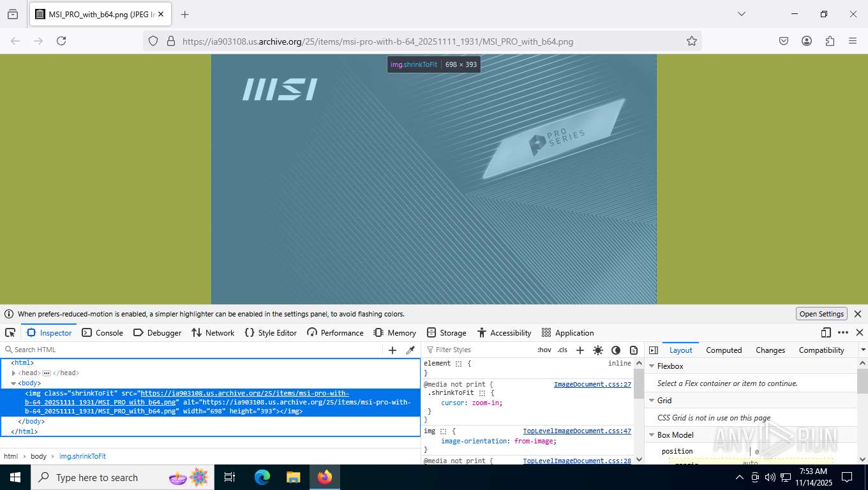Open the Storage tab
This screenshot has height=490, width=868.
(x=447, y=333)
